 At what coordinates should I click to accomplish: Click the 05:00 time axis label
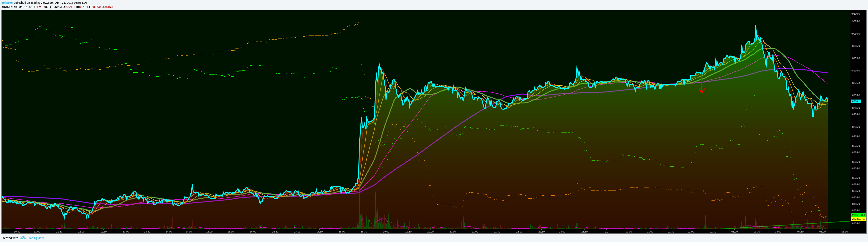click(822, 232)
